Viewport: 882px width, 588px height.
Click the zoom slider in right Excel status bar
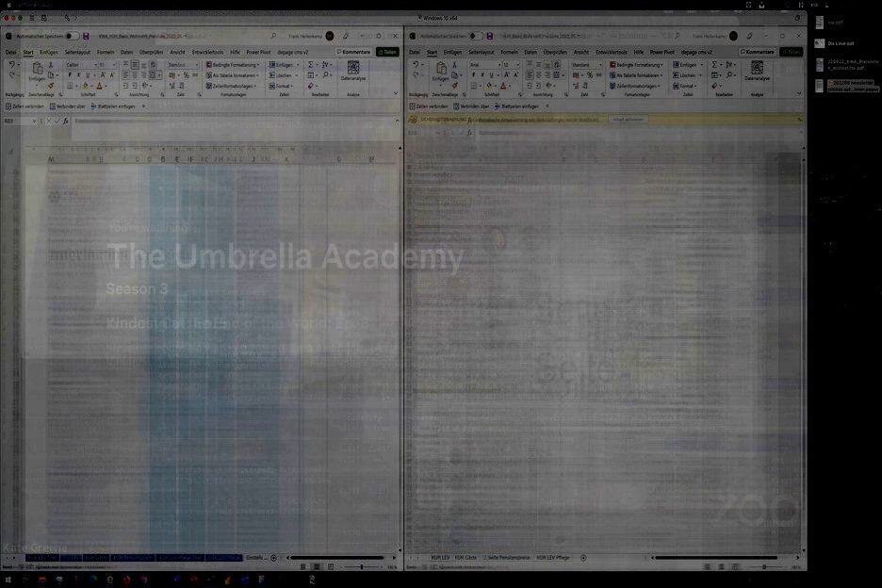764,566
